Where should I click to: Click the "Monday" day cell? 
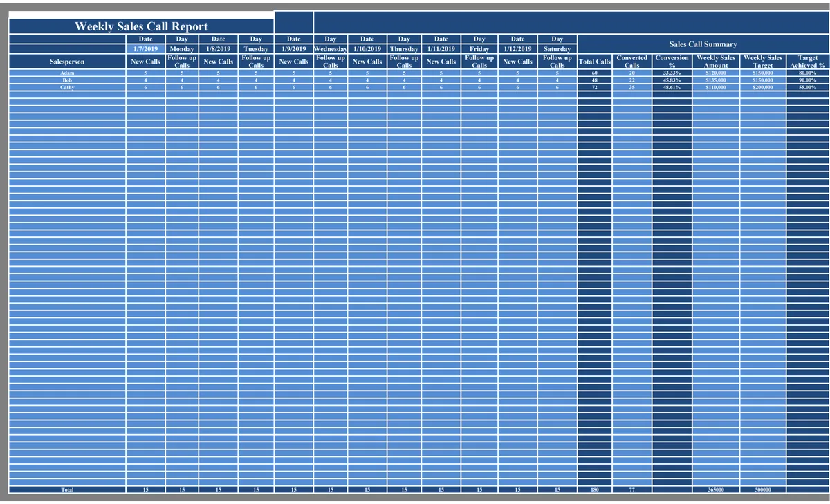pos(182,49)
